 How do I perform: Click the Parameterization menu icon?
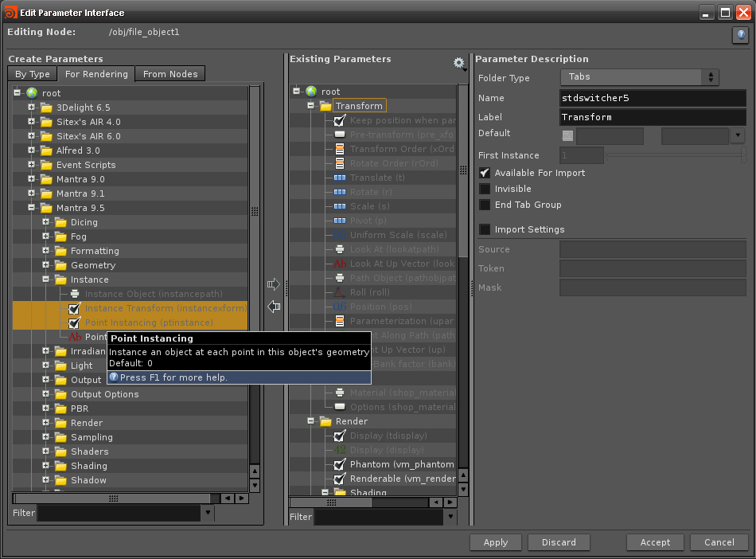[340, 321]
